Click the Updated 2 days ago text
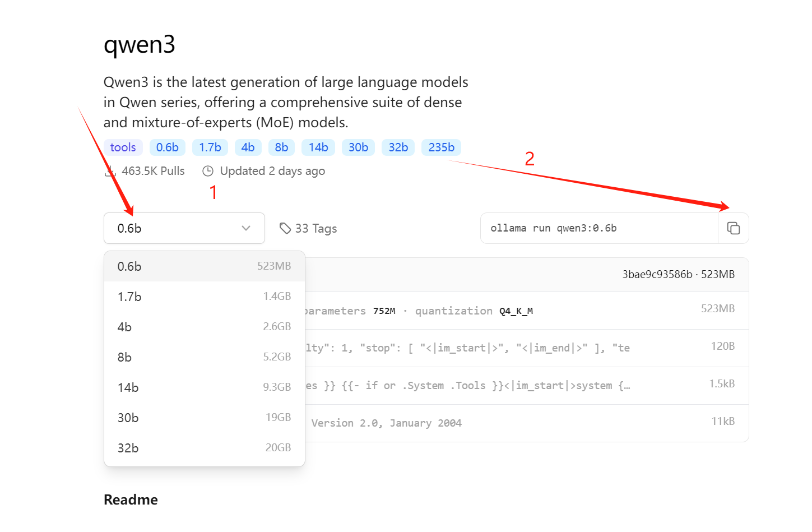Screen dimensions: 812x532 tap(272, 171)
